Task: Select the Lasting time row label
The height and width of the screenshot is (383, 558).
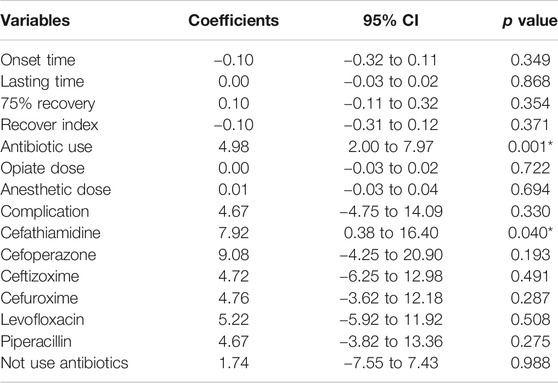Action: tap(42, 82)
